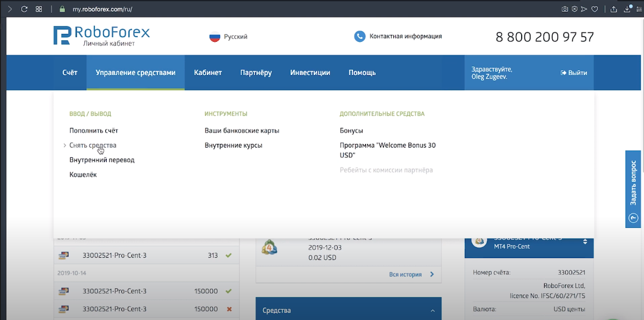
Task: Click account number 33002521 beside Номер счёта
Action: click(x=571, y=272)
